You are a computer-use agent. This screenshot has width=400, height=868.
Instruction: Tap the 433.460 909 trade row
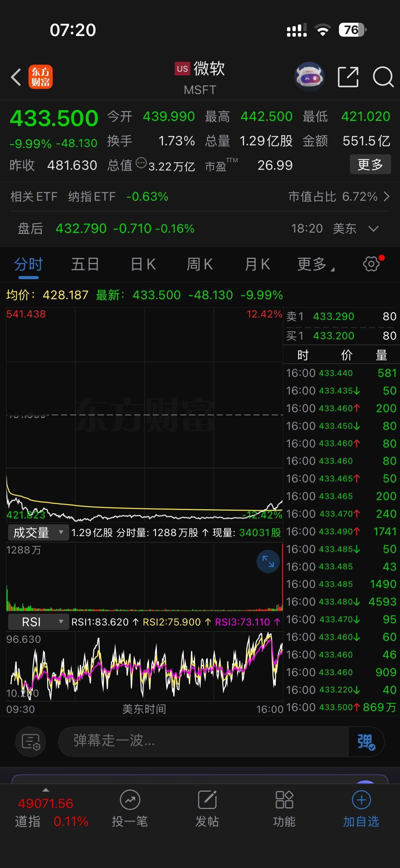[341, 672]
